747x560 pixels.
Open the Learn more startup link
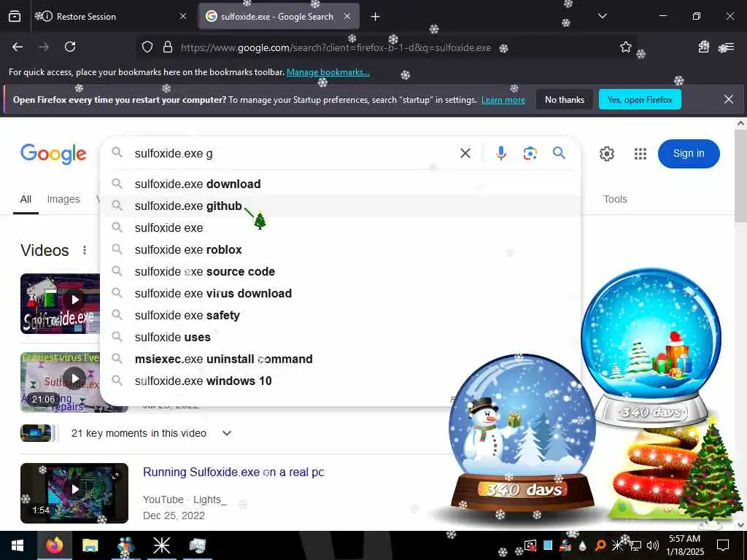click(503, 100)
